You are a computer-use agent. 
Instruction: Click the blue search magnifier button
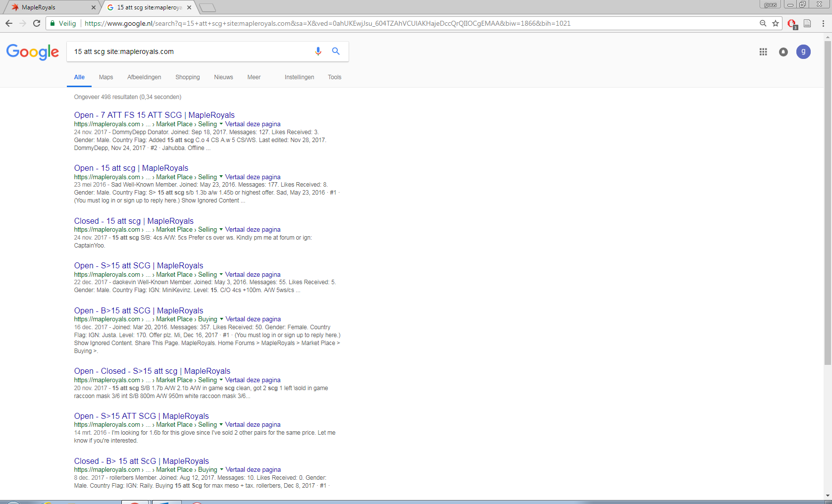pyautogui.click(x=336, y=51)
